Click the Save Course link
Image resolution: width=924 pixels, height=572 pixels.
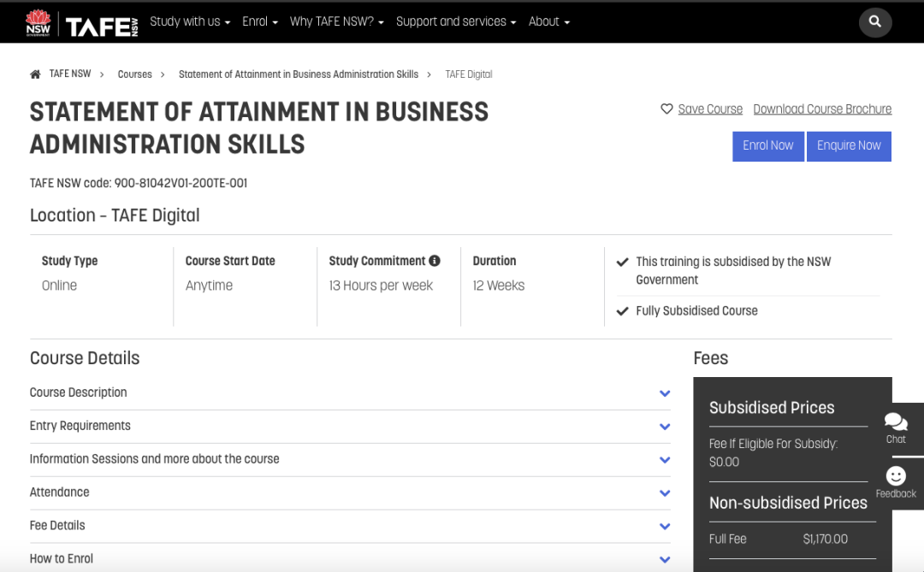click(710, 109)
